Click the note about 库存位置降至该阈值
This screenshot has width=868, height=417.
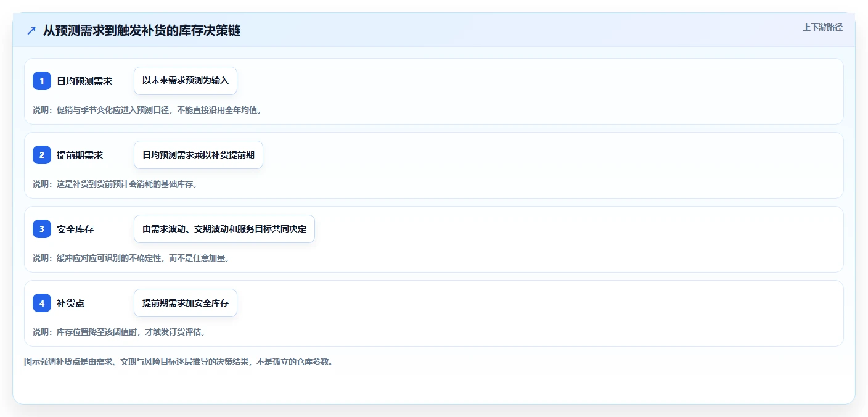tap(119, 332)
